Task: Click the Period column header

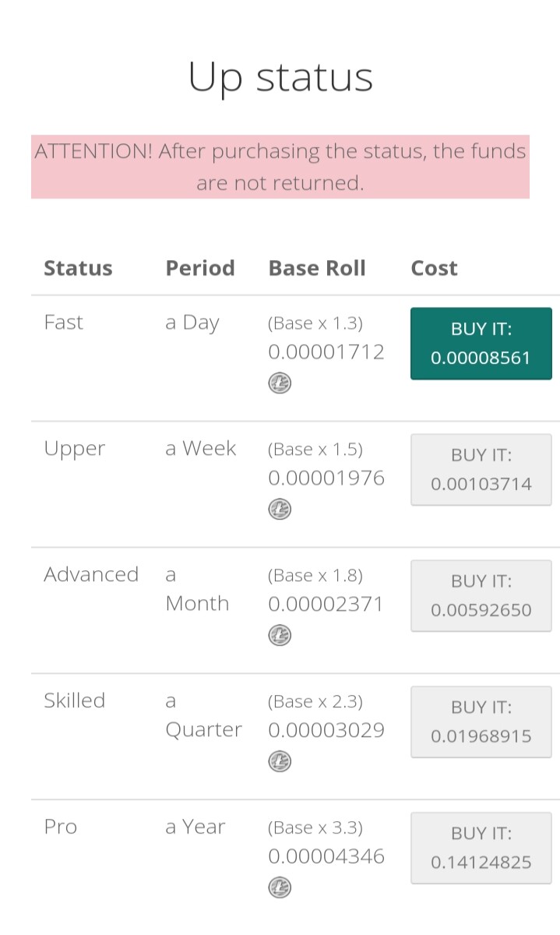Action: (x=200, y=268)
